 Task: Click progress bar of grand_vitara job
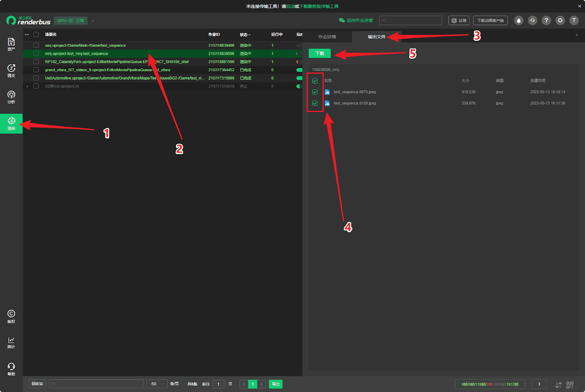pyautogui.click(x=299, y=70)
